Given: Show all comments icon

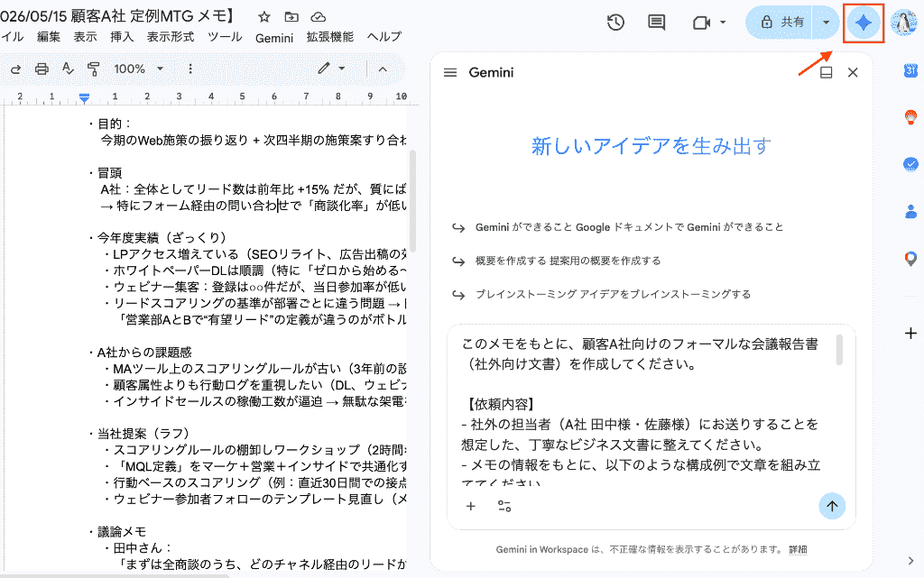Looking at the screenshot, I should 657,23.
